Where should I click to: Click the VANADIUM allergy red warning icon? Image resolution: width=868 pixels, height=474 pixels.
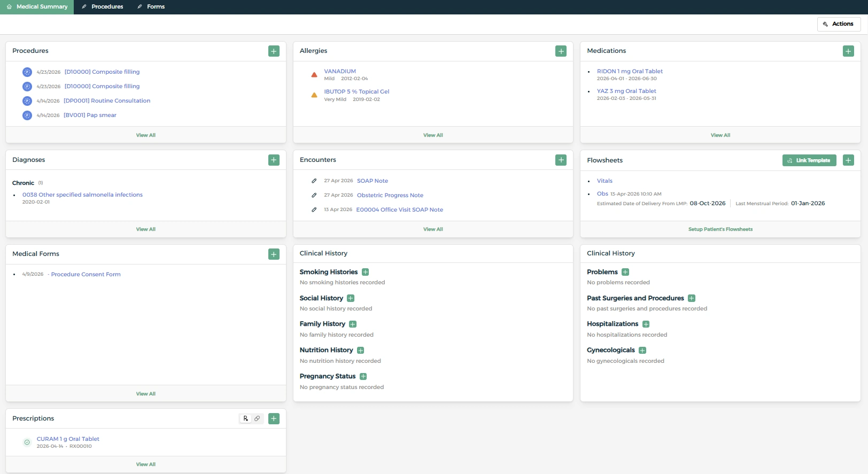pyautogui.click(x=314, y=75)
